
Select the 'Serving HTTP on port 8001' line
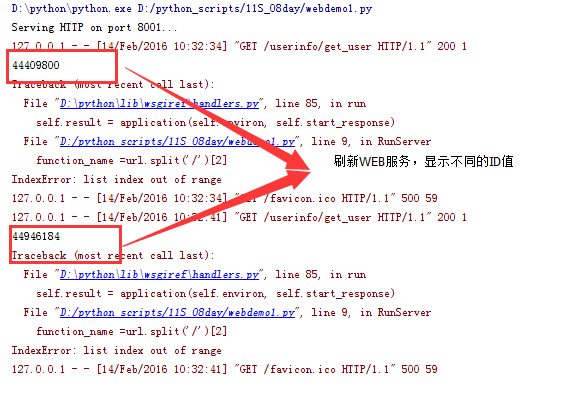point(94,28)
